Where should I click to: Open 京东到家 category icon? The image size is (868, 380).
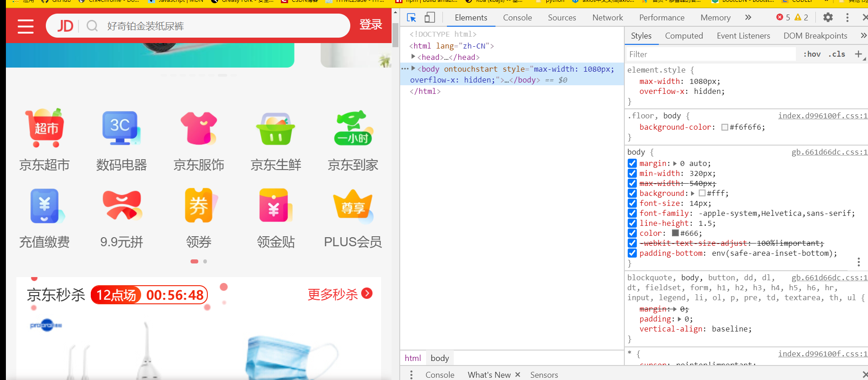pyautogui.click(x=353, y=128)
